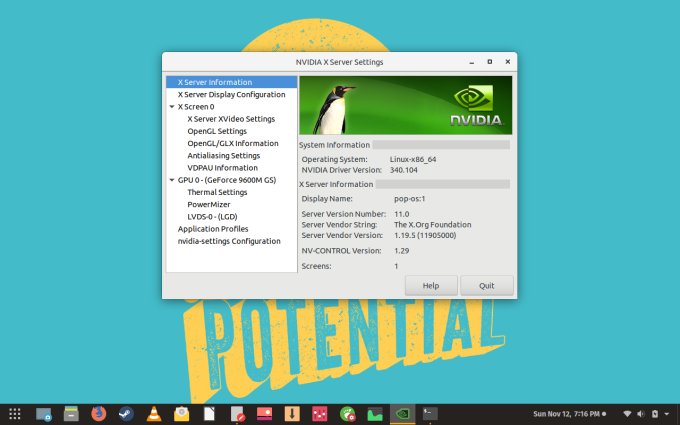This screenshot has width=680, height=425.
Task: Open the green system monitor chart icon
Action: pyautogui.click(x=375, y=414)
